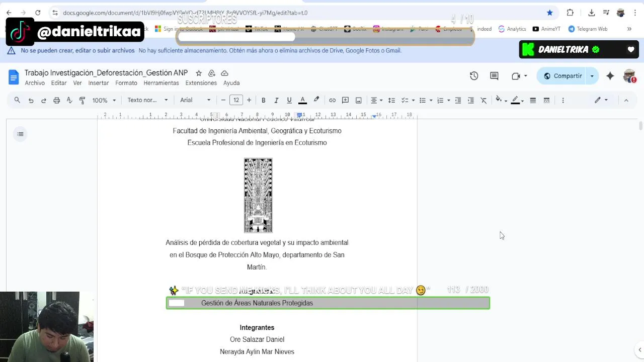The image size is (644, 362).
Task: Bookmark this page with the star
Action: click(x=550, y=13)
